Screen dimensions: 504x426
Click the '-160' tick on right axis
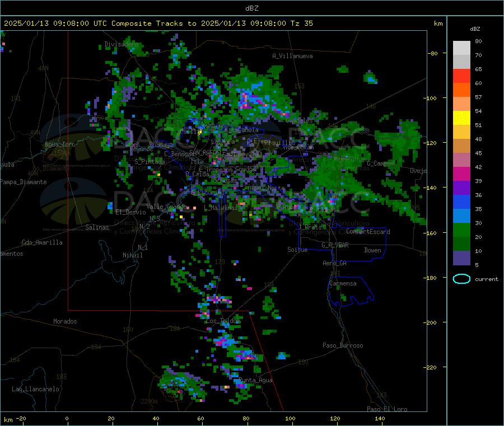(x=431, y=233)
